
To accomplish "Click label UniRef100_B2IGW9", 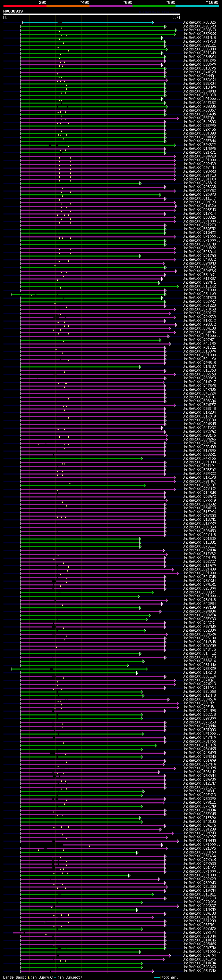I will pos(199,53).
